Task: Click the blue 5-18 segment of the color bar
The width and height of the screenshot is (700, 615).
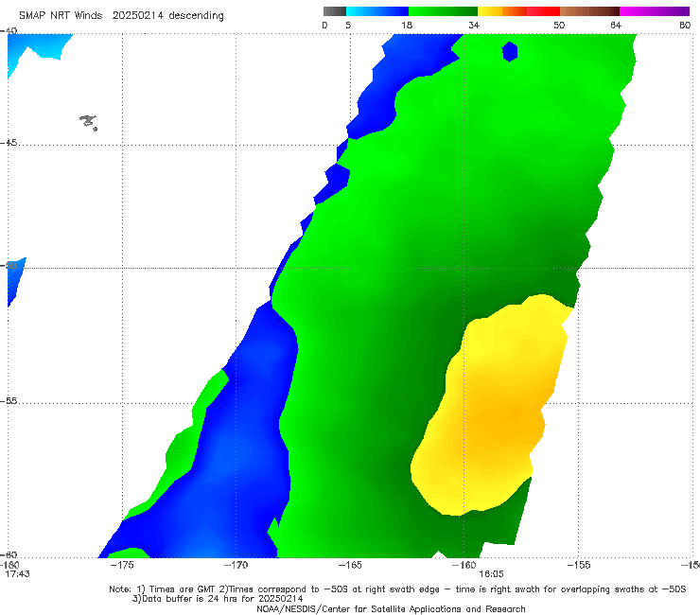Action: click(377, 11)
